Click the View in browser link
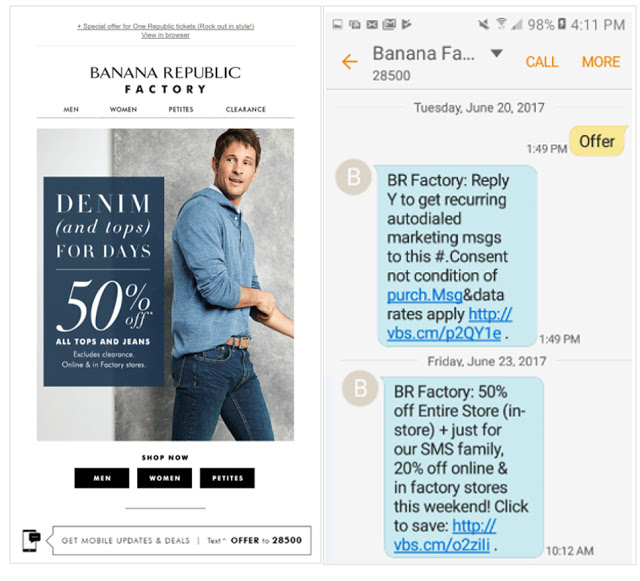 click(165, 36)
